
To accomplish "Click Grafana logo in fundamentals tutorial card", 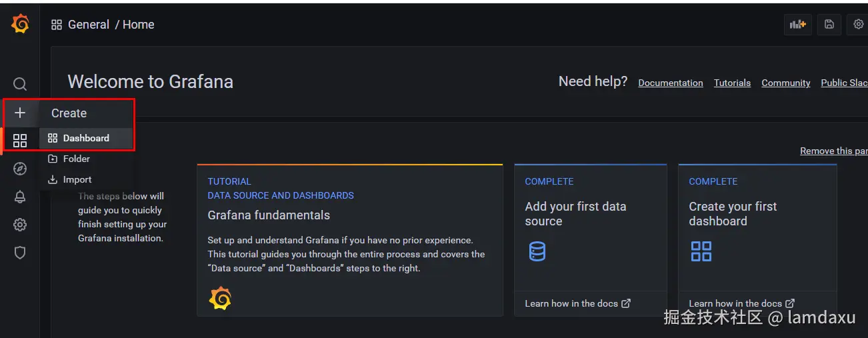I will [x=220, y=298].
